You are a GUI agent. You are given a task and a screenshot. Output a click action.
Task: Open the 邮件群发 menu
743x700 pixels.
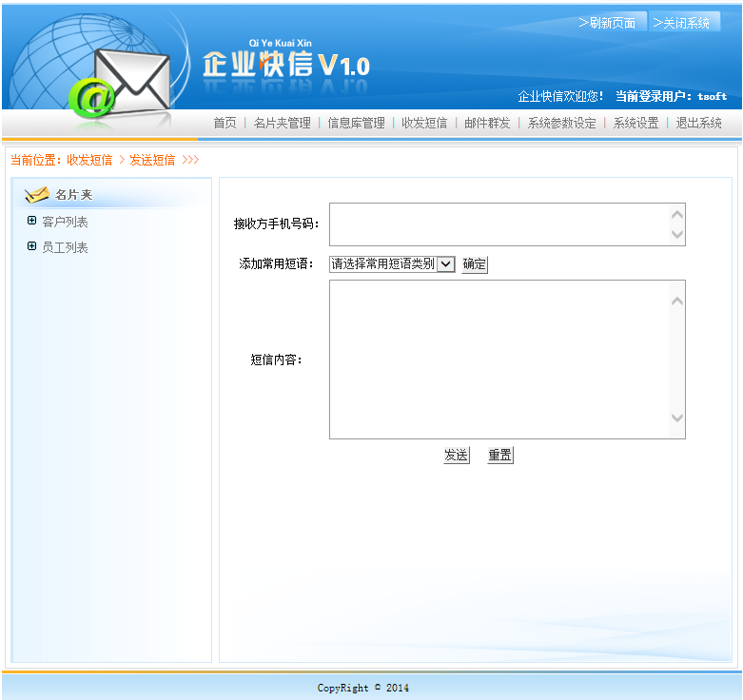tap(487, 123)
